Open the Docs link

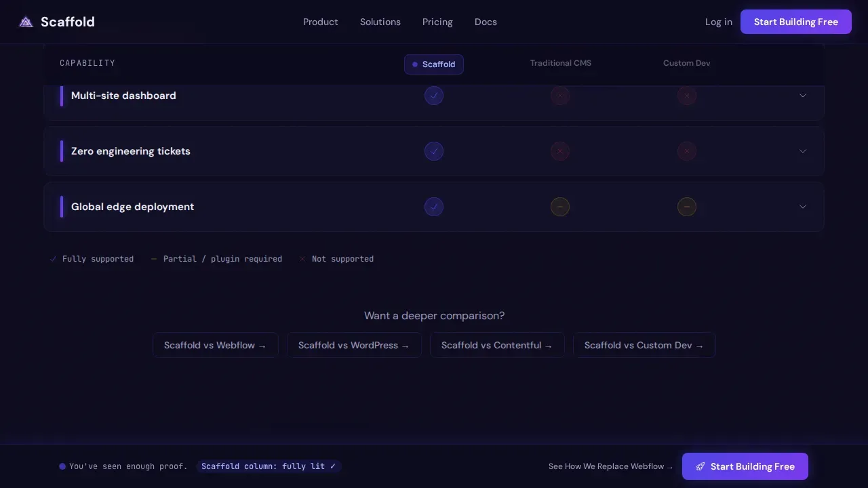coord(486,22)
